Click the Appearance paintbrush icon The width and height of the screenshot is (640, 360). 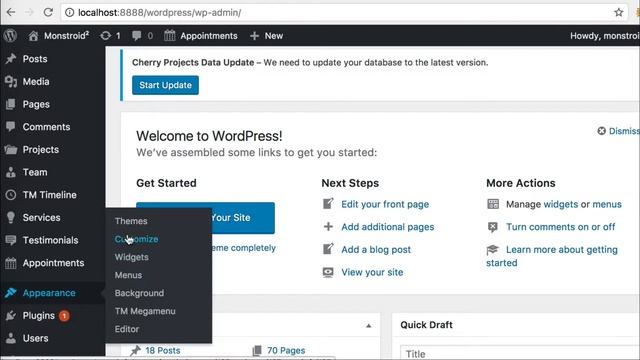(11, 293)
